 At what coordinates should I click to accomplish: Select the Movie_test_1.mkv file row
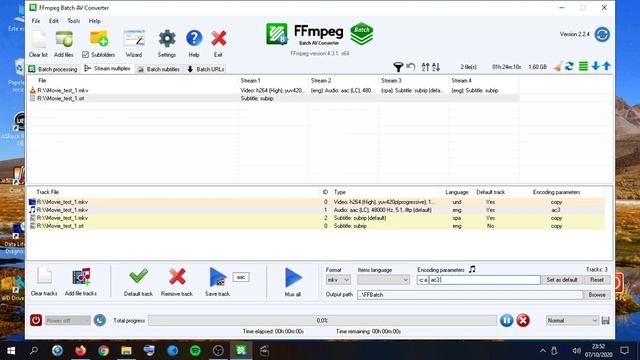tap(274, 90)
